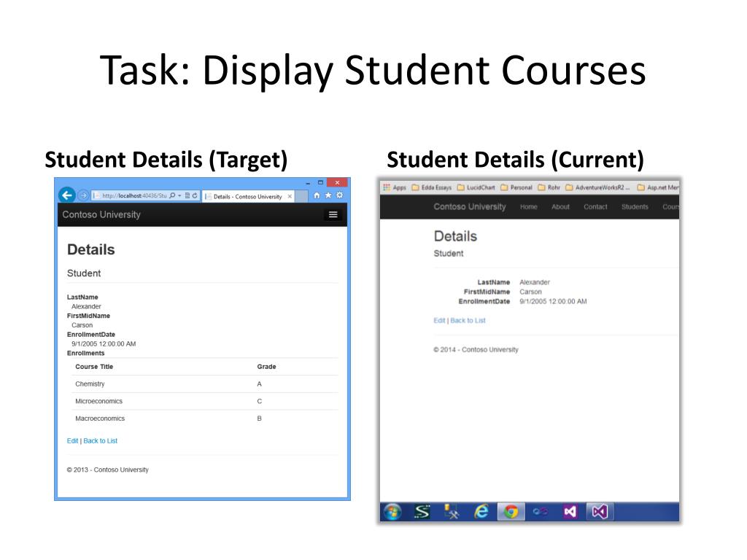Click the forward arrow in the Target browser
This screenshot has width=747, height=560.
pyautogui.click(x=83, y=195)
